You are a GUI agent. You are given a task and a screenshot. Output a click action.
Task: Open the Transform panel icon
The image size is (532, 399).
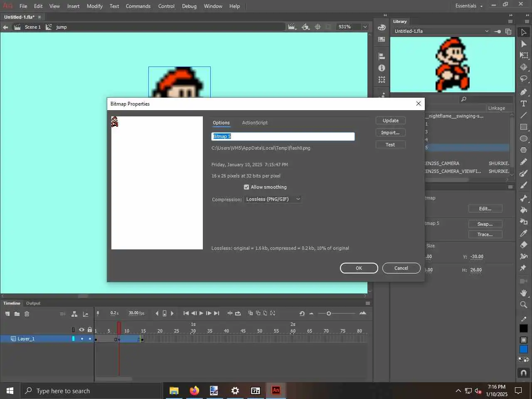pyautogui.click(x=382, y=79)
